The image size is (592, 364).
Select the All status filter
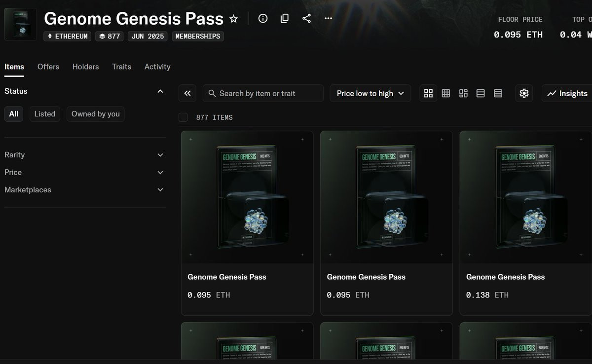point(14,114)
